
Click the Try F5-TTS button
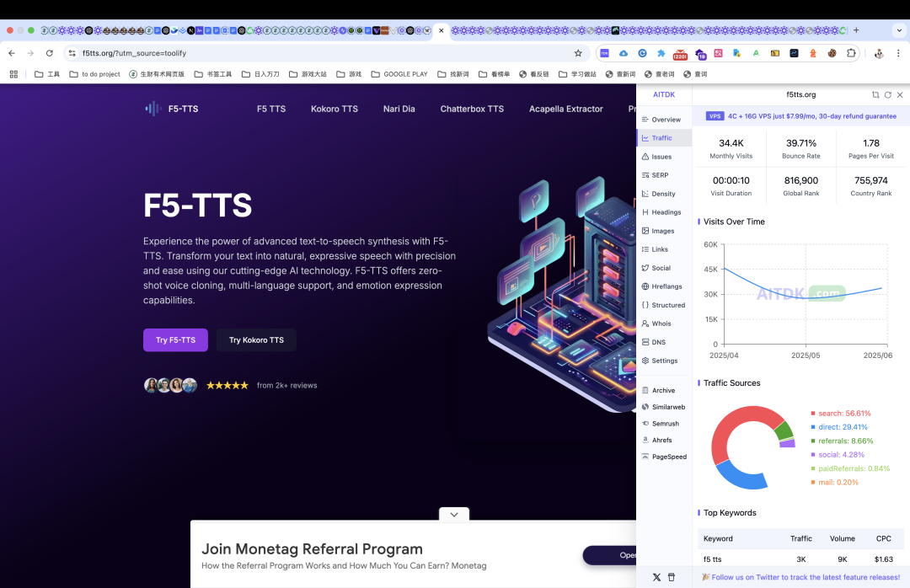click(x=175, y=340)
